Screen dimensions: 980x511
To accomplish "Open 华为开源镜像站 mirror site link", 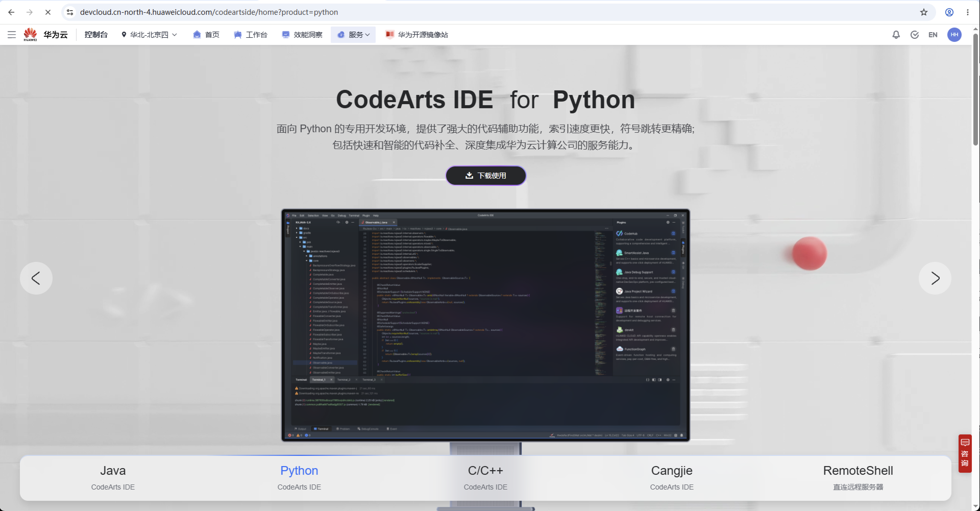I will [416, 35].
